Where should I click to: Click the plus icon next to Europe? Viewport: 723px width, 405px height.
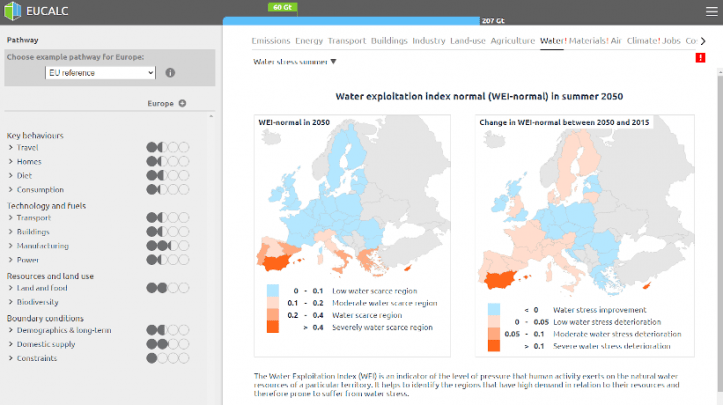(182, 104)
